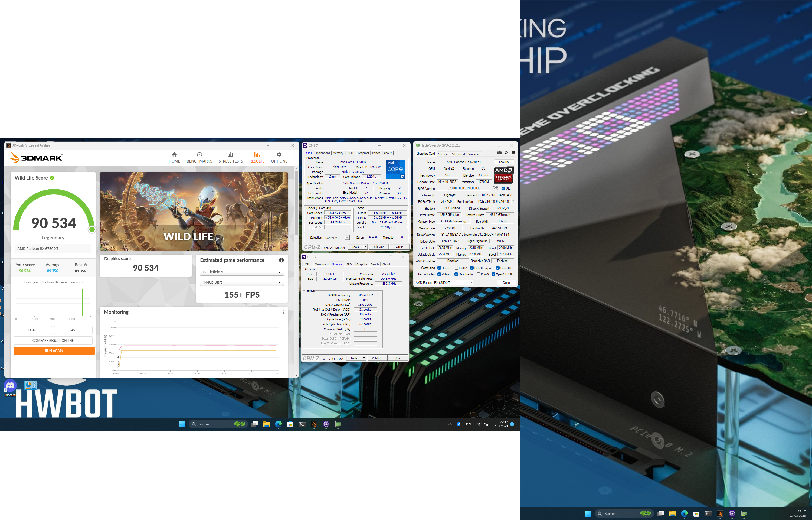The image size is (812, 520).
Task: Open the taskbar clock 22:17 17.03.2023
Action: tap(500, 424)
